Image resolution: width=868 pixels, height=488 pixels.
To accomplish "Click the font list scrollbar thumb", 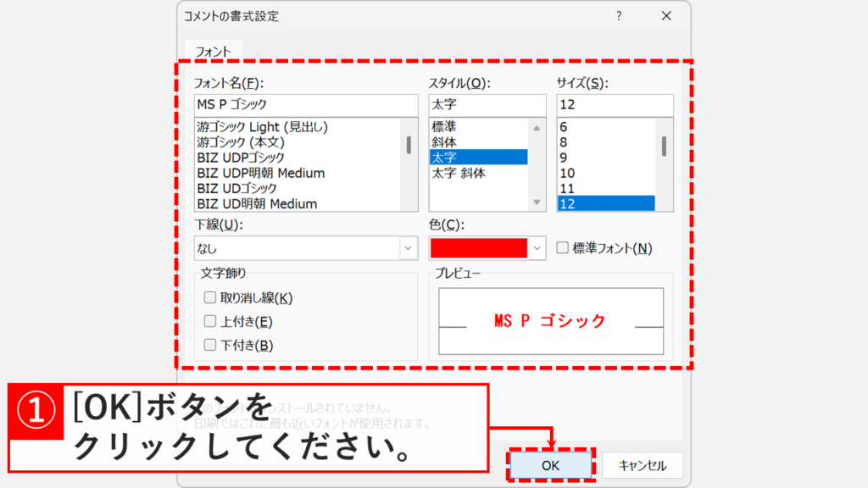I will tap(409, 145).
